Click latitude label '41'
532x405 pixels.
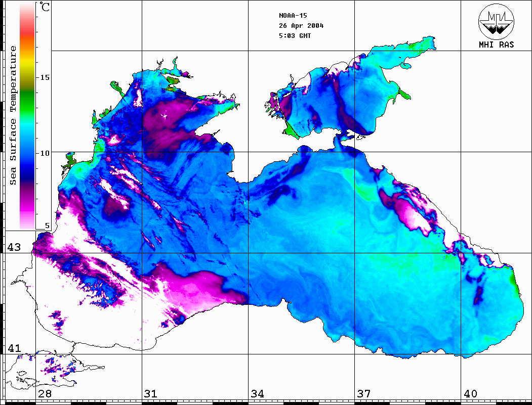pos(14,348)
